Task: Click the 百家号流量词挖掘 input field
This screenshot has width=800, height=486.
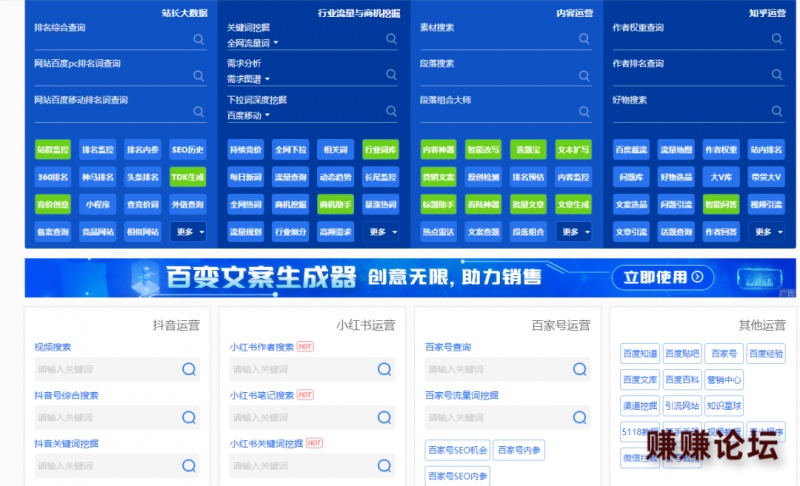Action: (508, 418)
